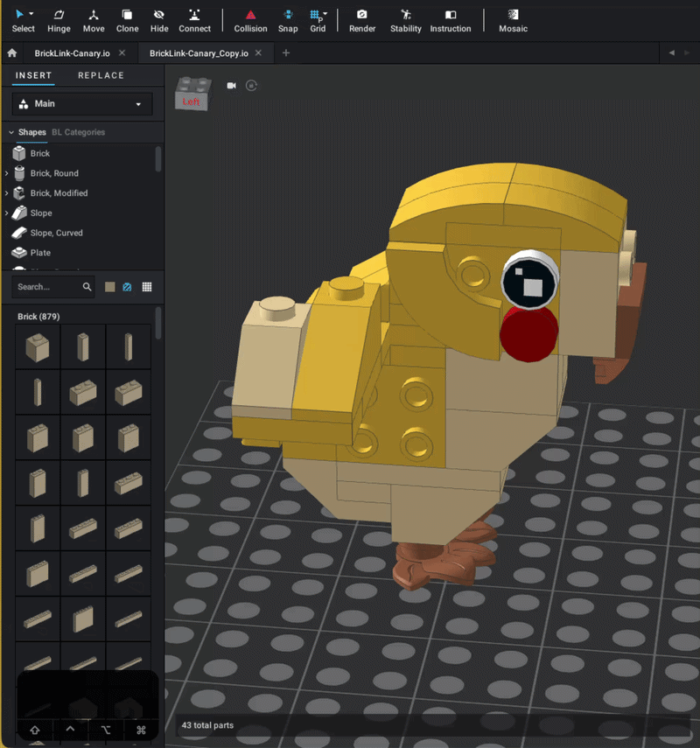700x748 pixels.
Task: Reset the view with the rotate icon
Action: coord(252,86)
